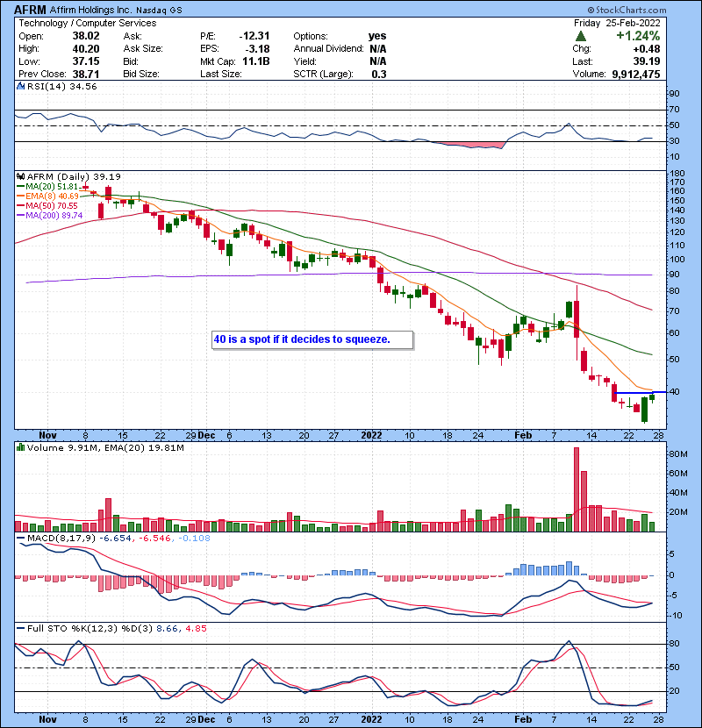Click the Technology / Computer Services sector text

pos(88,23)
